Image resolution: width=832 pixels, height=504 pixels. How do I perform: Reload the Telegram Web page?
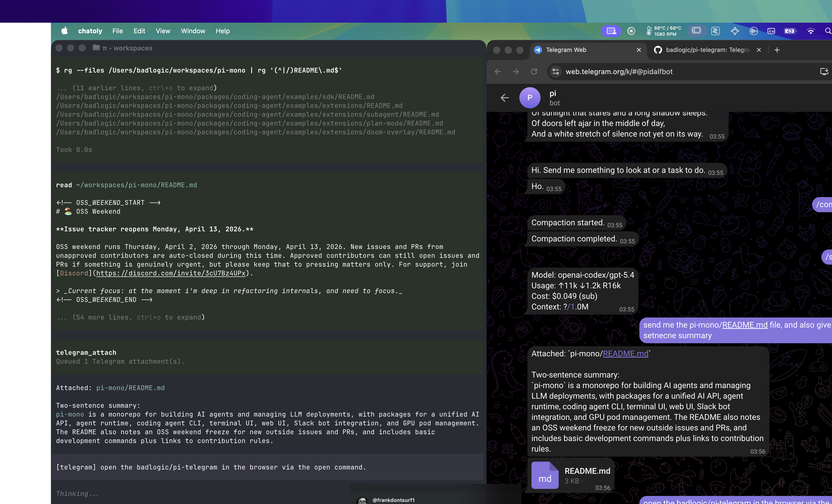534,72
